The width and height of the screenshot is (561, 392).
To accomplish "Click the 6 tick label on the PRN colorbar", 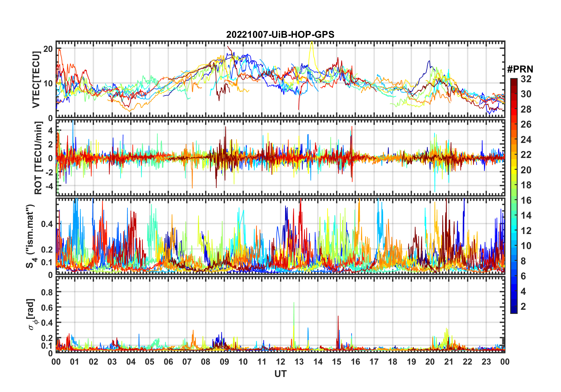I will pos(523,276).
